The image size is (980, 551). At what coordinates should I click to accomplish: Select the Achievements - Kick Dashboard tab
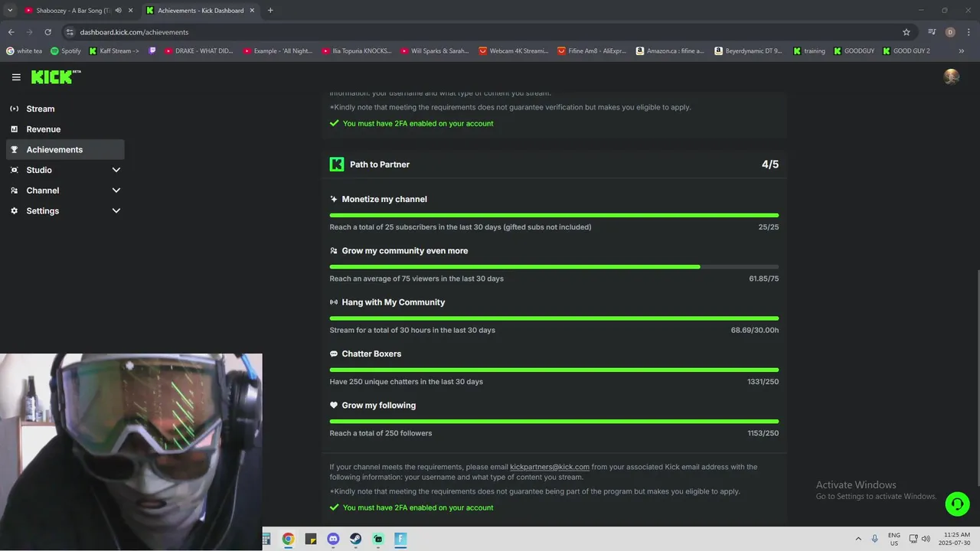(x=200, y=11)
